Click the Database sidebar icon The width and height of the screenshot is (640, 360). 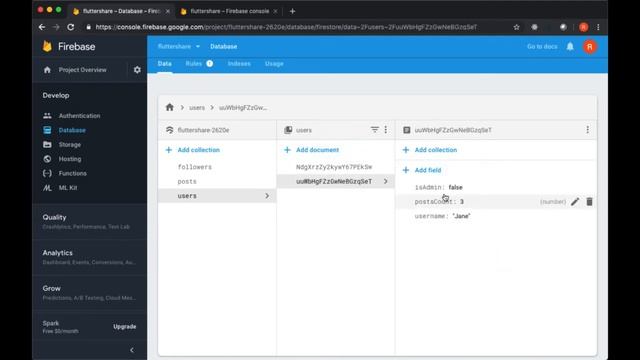[47, 130]
